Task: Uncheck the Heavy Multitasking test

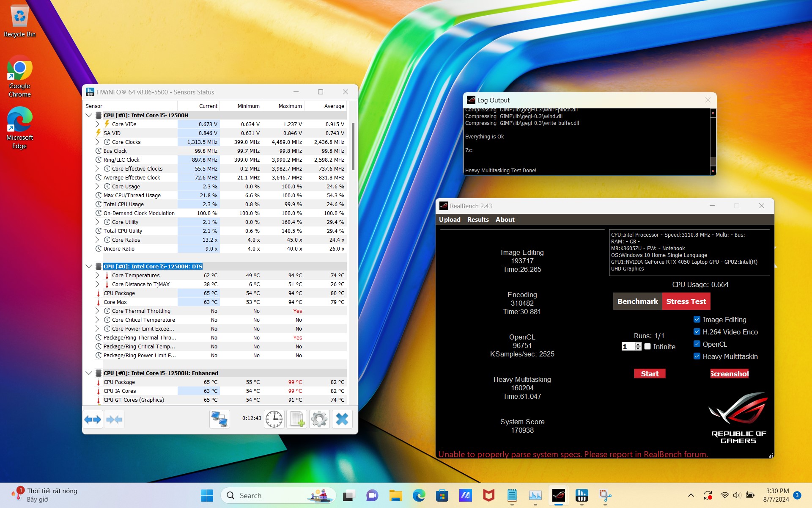Action: pos(697,356)
